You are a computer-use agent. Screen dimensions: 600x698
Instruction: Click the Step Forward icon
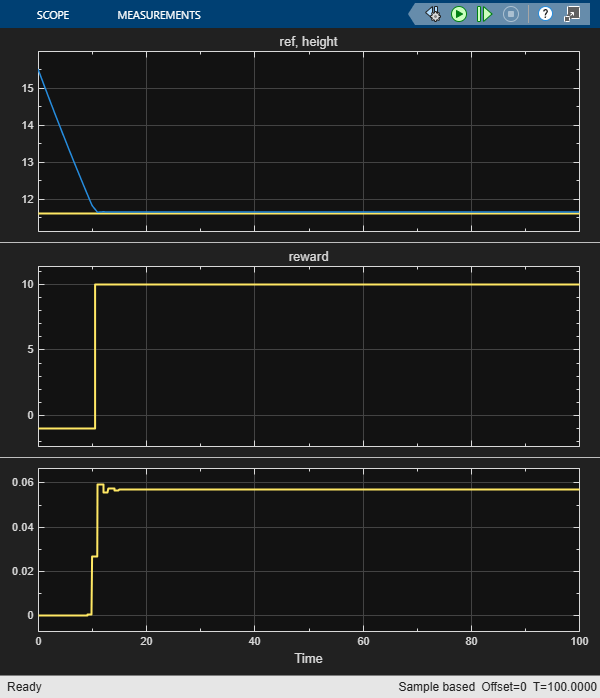pos(485,14)
